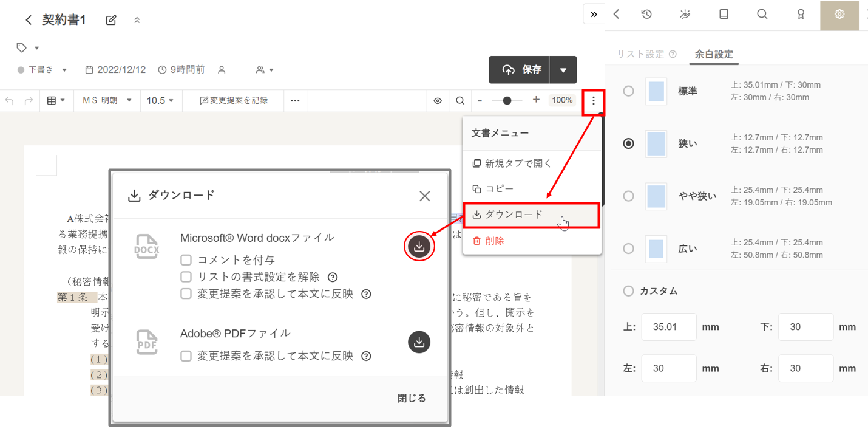Click the edit title pencil icon
This screenshot has width=868, height=429.
111,20
